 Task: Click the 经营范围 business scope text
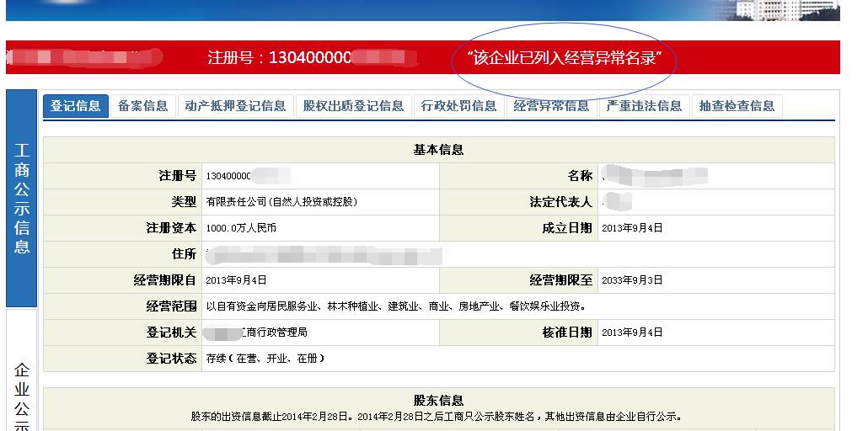coord(396,306)
